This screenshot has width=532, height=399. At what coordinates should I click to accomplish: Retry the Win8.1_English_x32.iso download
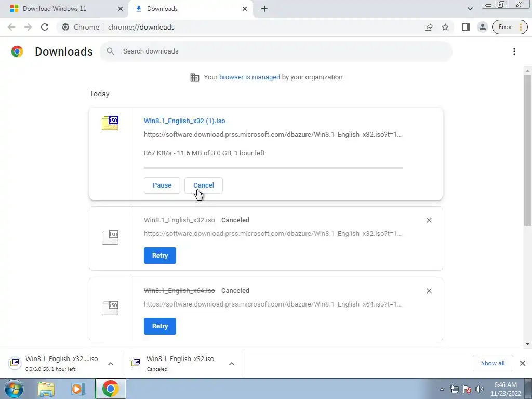pos(160,256)
